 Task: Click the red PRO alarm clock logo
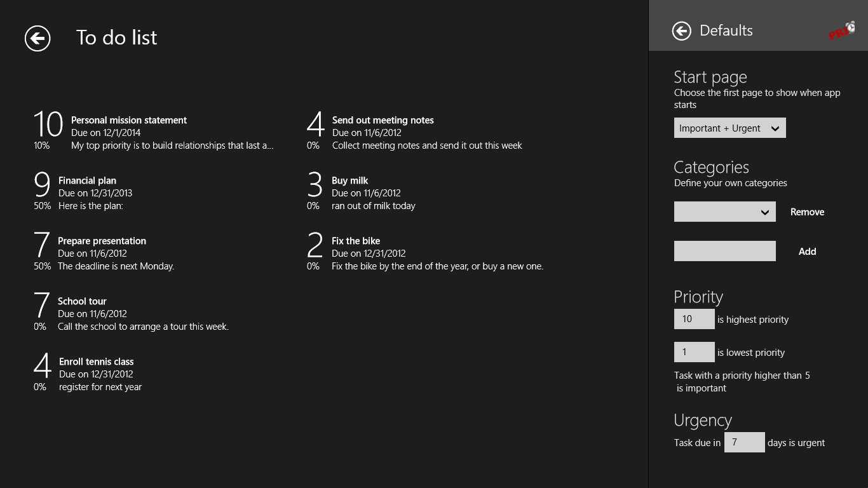pyautogui.click(x=842, y=30)
